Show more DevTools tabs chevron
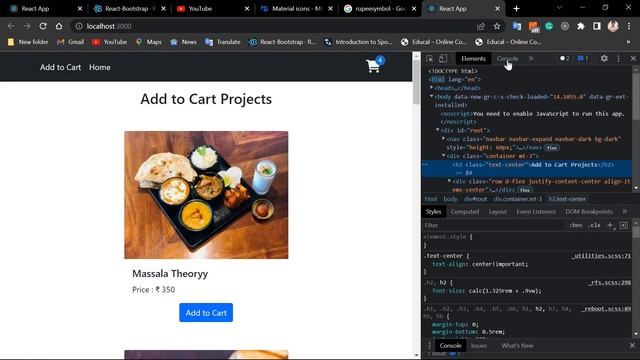This screenshot has height=360, width=640. click(x=531, y=59)
